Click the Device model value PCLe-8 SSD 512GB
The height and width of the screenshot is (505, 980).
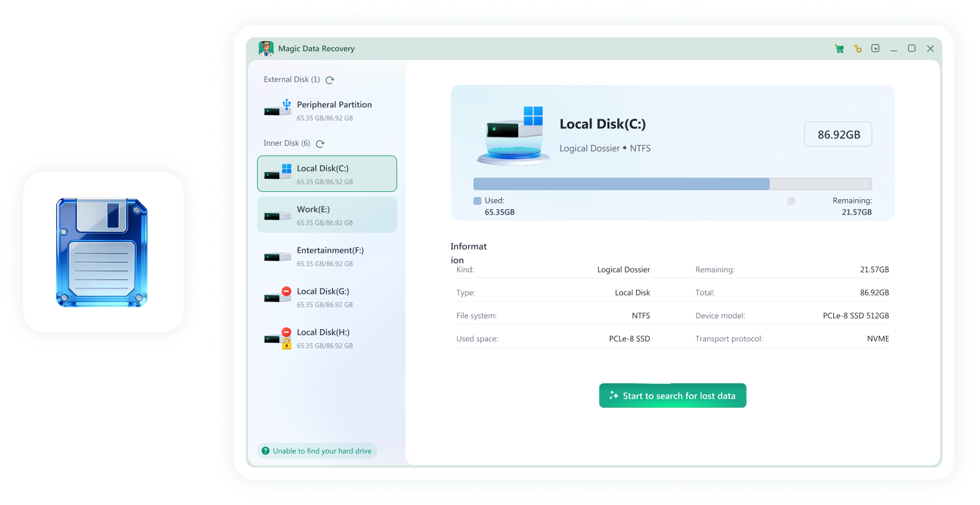pos(856,316)
